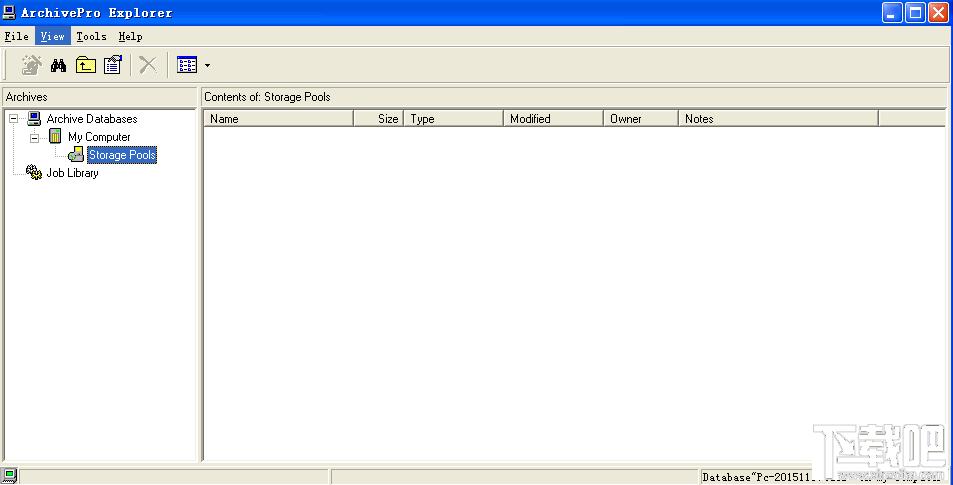
Task: Click the Storage Pools tree icon
Action: point(76,155)
